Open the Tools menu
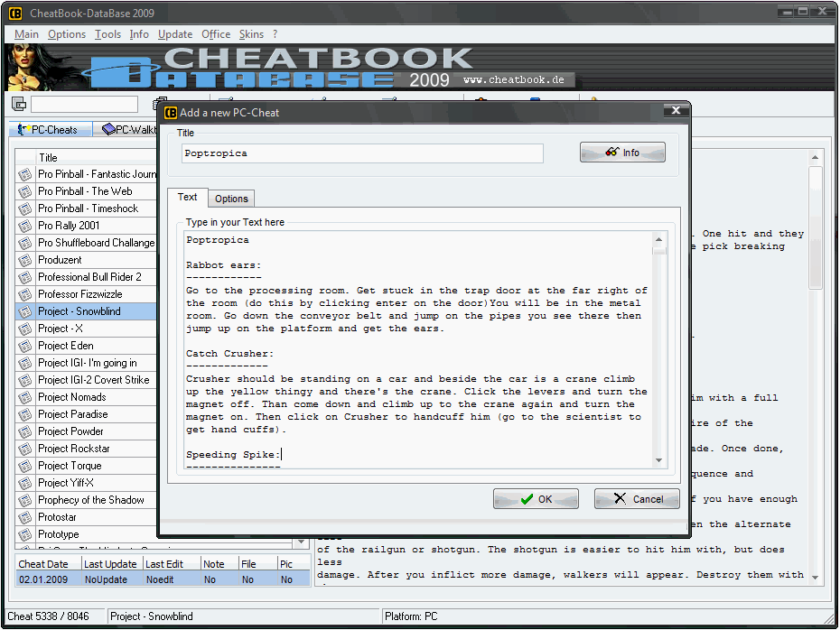Image resolution: width=840 pixels, height=630 pixels. pos(107,34)
